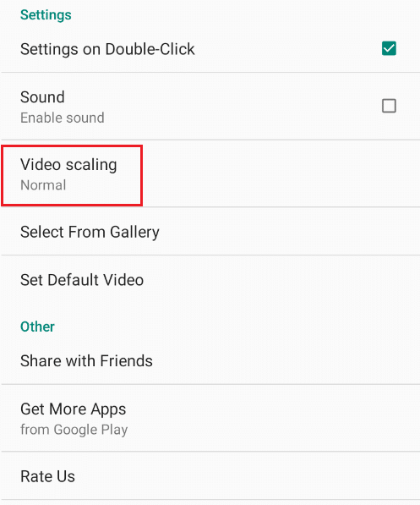The image size is (420, 505).
Task: Tap the from Google Play subtitle
Action: point(74,430)
